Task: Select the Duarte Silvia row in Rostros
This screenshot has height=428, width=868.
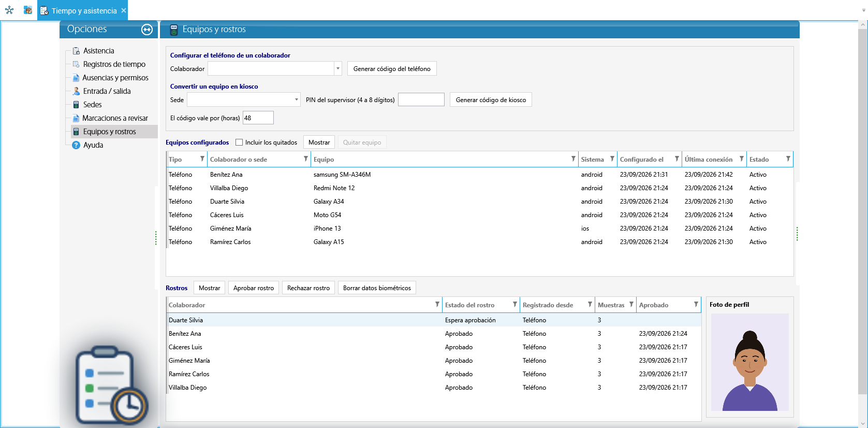Action: pyautogui.click(x=434, y=320)
